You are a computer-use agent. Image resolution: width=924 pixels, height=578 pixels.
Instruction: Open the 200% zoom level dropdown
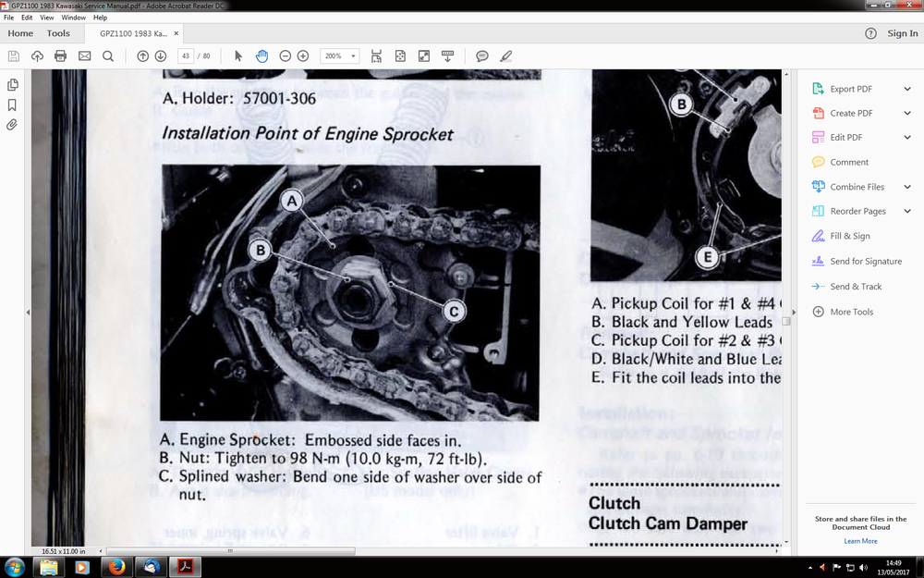point(340,56)
